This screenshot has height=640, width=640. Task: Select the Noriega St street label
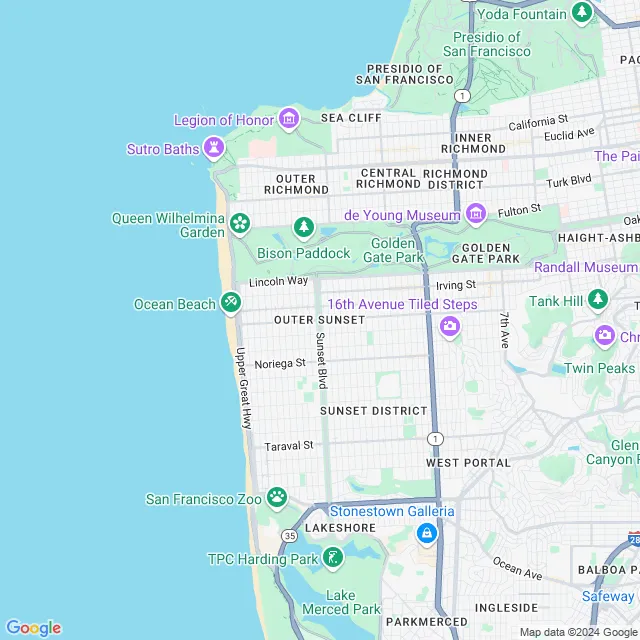point(280,363)
